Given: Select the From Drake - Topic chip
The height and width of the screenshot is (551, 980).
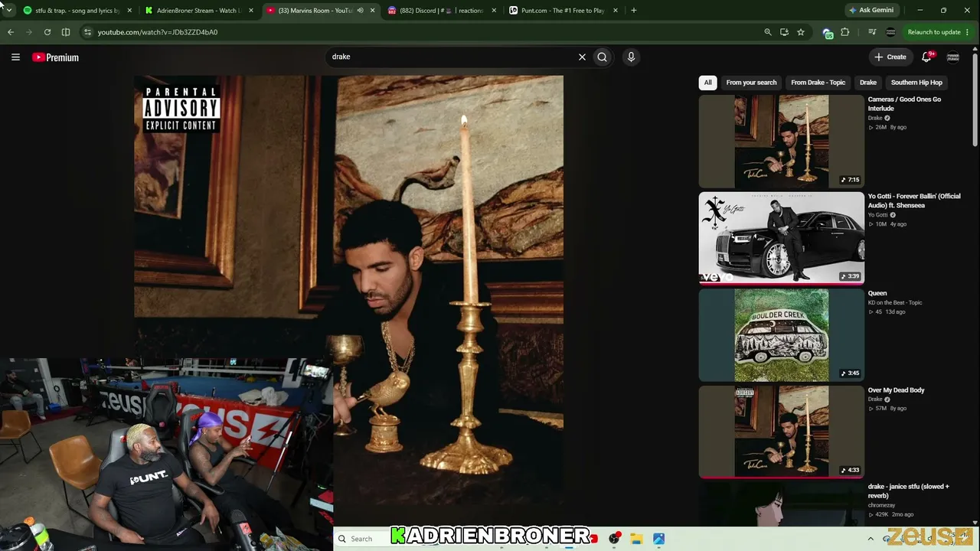Looking at the screenshot, I should tap(818, 83).
